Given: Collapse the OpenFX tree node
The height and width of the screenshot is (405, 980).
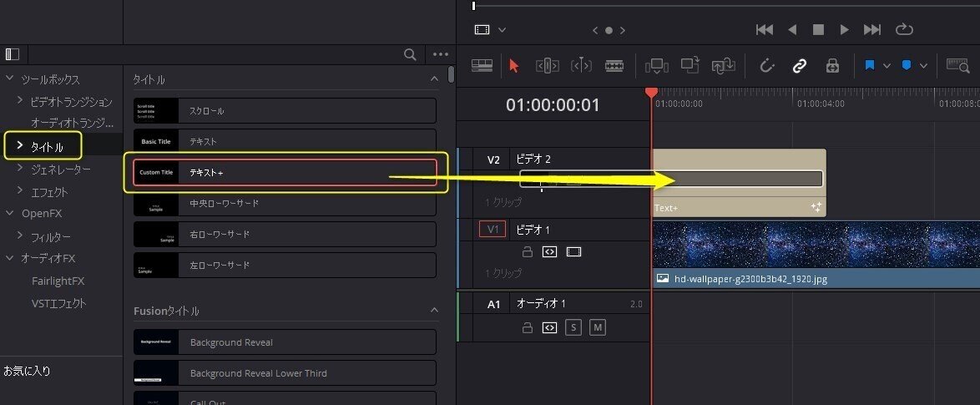Looking at the screenshot, I should [9, 212].
